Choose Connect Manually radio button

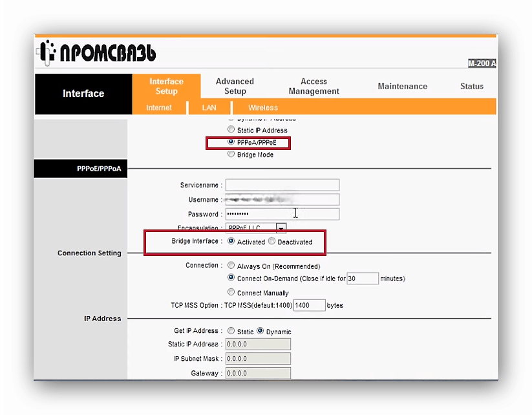(231, 292)
